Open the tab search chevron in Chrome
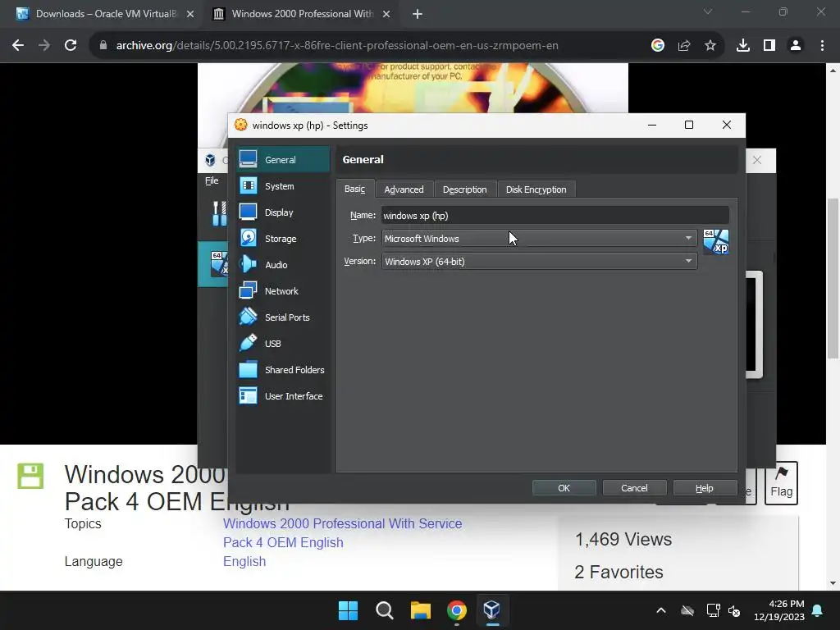The image size is (840, 630). coord(708,11)
